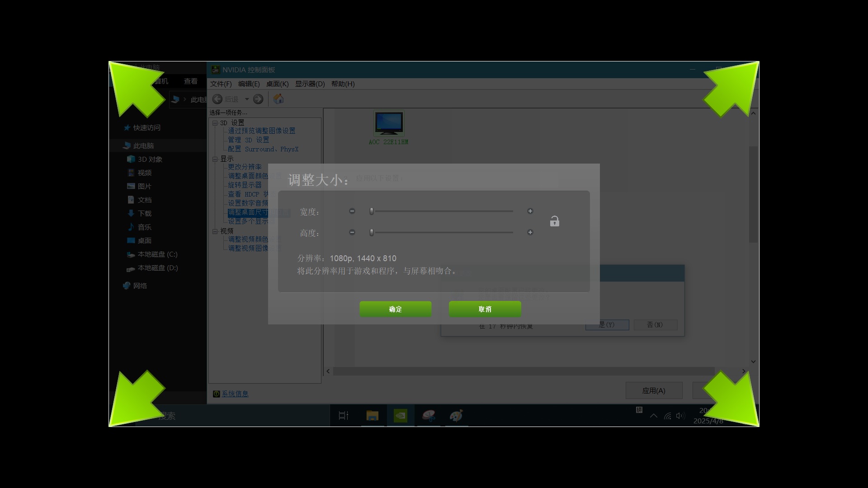Click the width slider handle
This screenshot has height=488, width=868.
pos(372,211)
